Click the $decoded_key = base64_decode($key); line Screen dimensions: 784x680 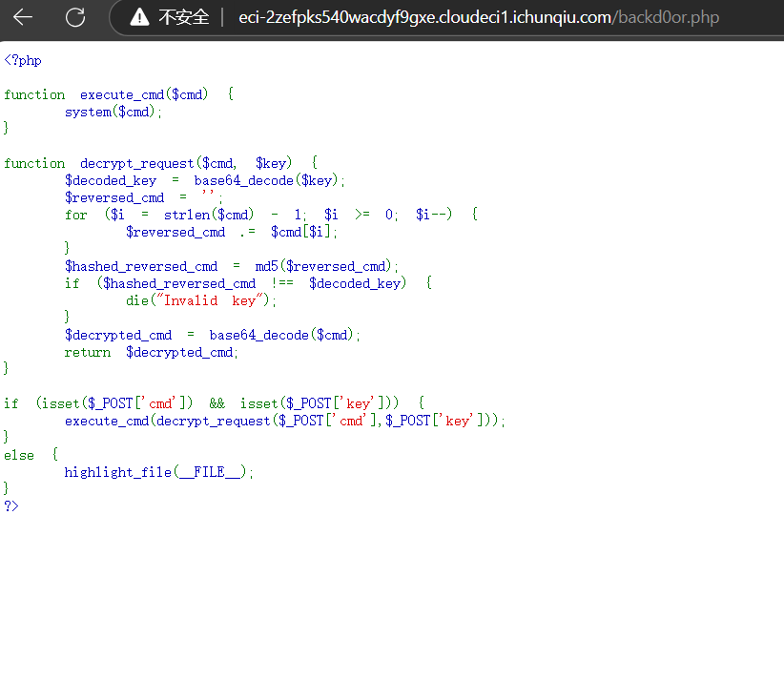click(204, 180)
